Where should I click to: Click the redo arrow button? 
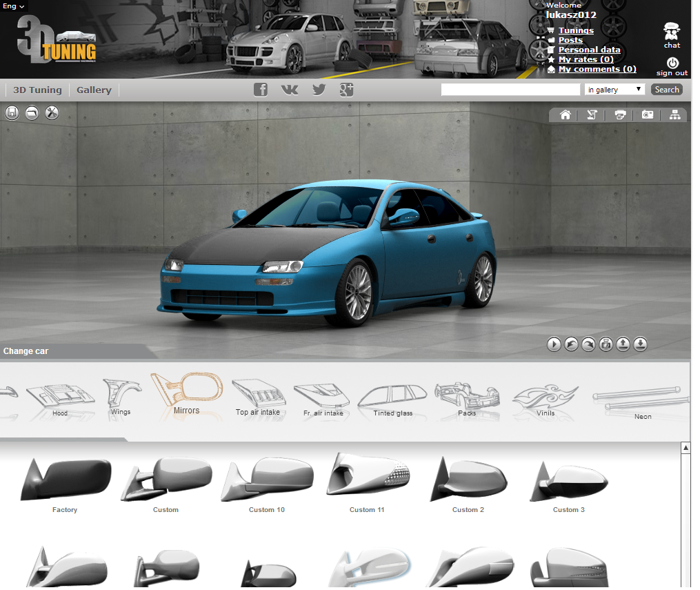[x=588, y=344]
